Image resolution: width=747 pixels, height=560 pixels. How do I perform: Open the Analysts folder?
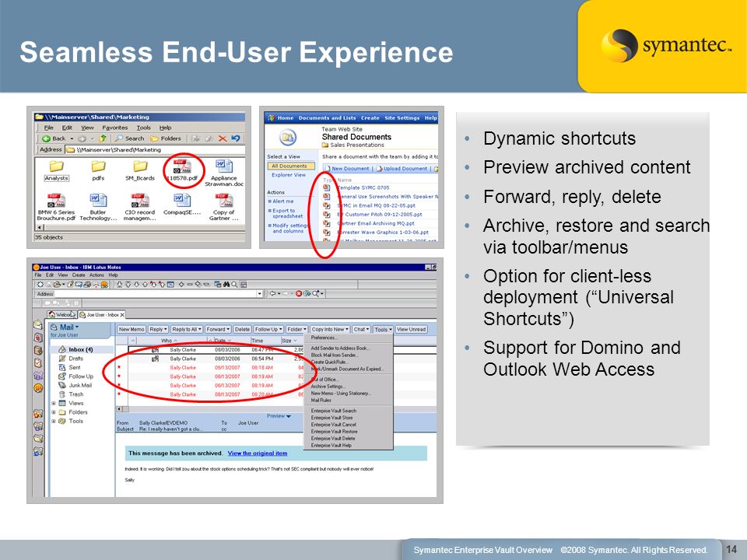pyautogui.click(x=57, y=171)
